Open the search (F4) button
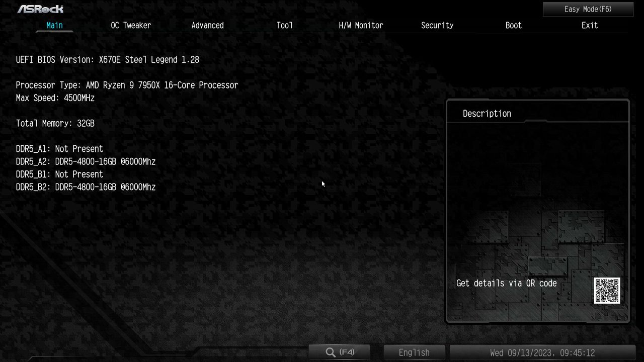This screenshot has height=362, width=644. 340,352
